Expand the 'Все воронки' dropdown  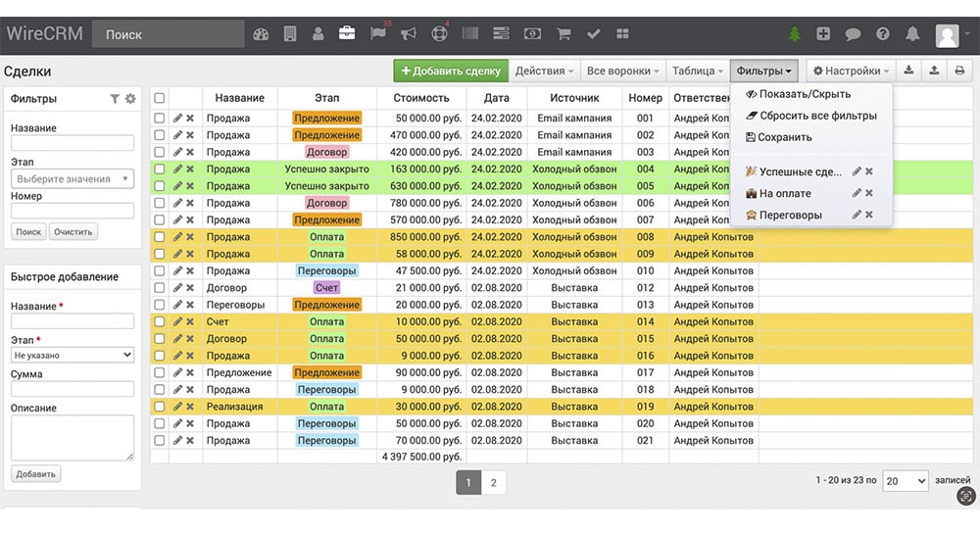click(x=622, y=71)
